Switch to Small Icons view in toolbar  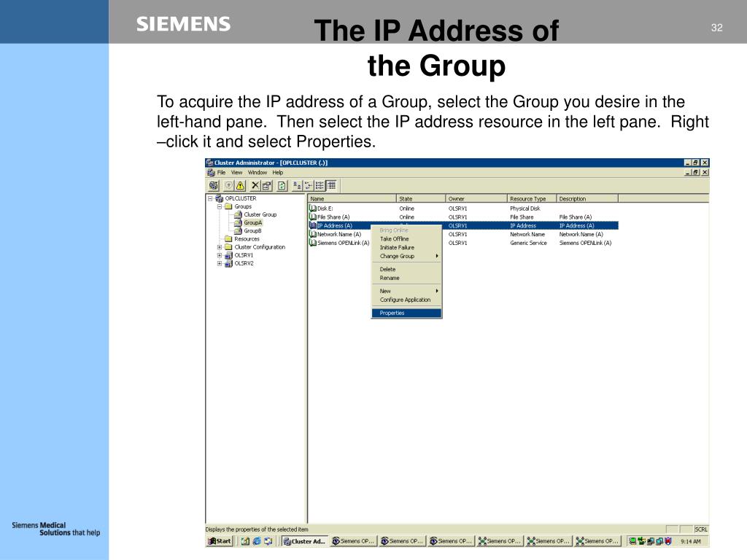point(309,186)
